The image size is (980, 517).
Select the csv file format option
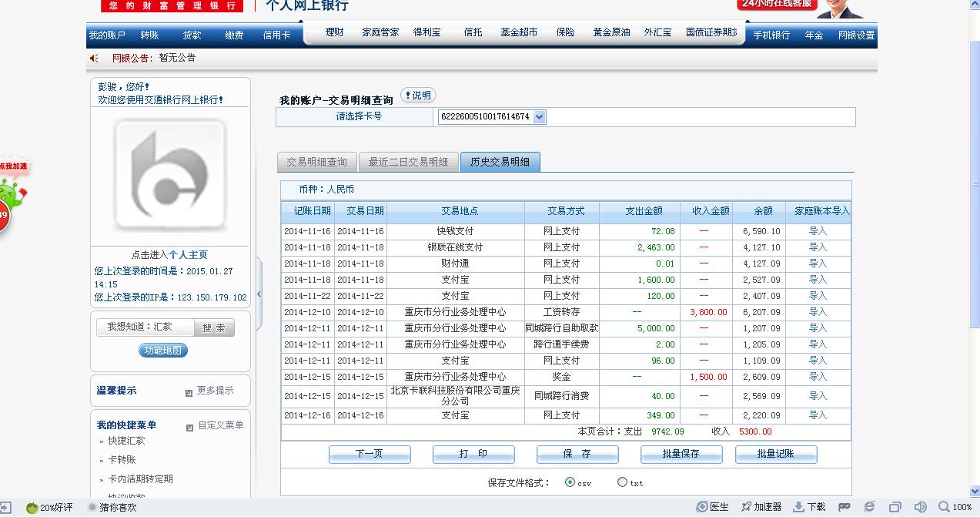[x=570, y=482]
